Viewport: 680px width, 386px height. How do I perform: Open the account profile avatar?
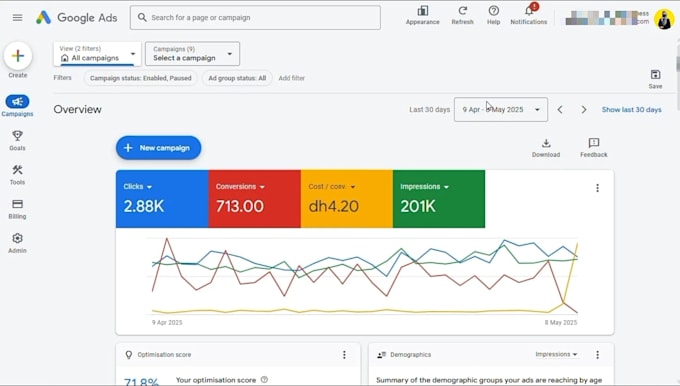click(664, 19)
